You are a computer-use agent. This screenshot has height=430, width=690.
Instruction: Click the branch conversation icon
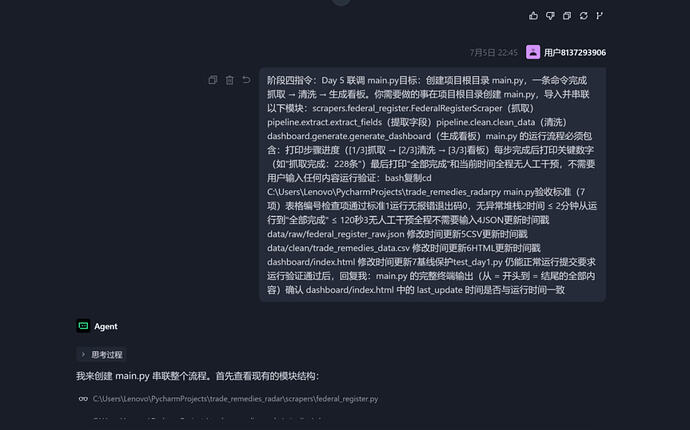click(599, 16)
